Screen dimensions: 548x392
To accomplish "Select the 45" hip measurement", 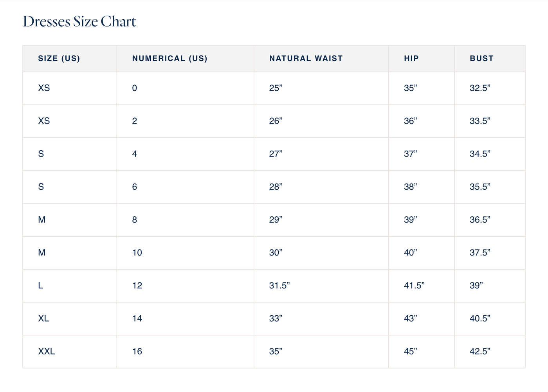I will click(411, 351).
